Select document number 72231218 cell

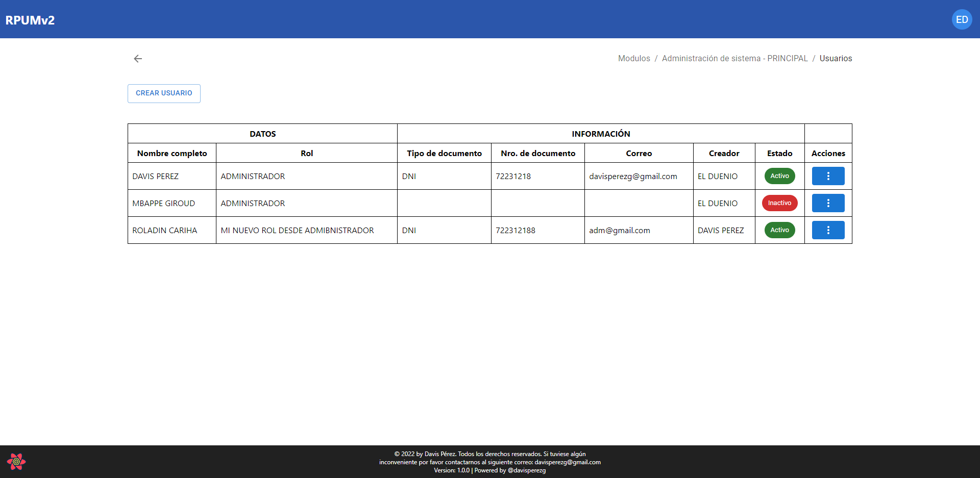513,177
